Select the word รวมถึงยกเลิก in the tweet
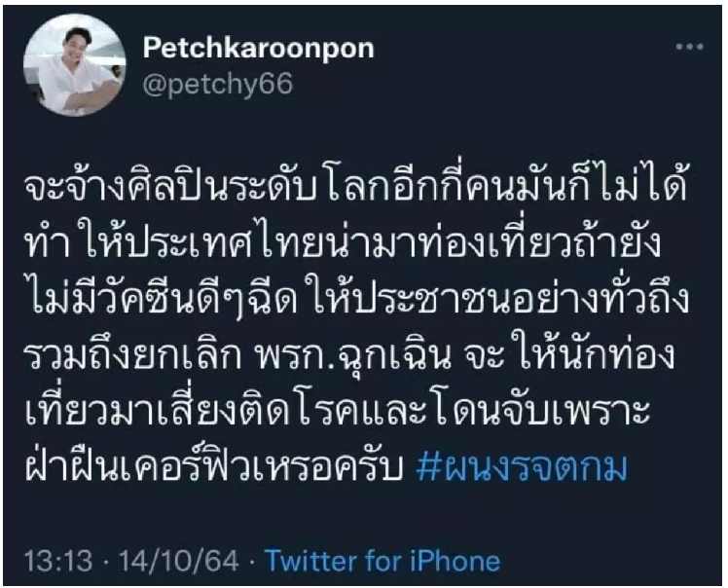This screenshot has height=588, width=728. point(132,354)
